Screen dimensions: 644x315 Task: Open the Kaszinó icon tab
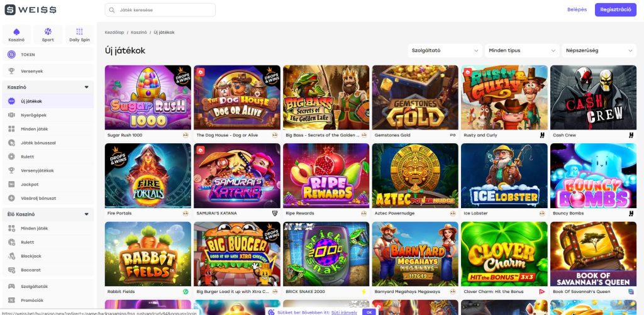(x=17, y=31)
